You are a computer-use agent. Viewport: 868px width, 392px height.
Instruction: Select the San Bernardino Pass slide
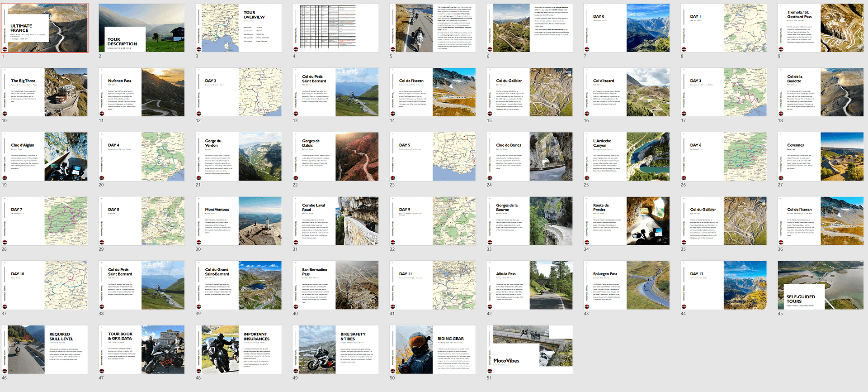(335, 285)
